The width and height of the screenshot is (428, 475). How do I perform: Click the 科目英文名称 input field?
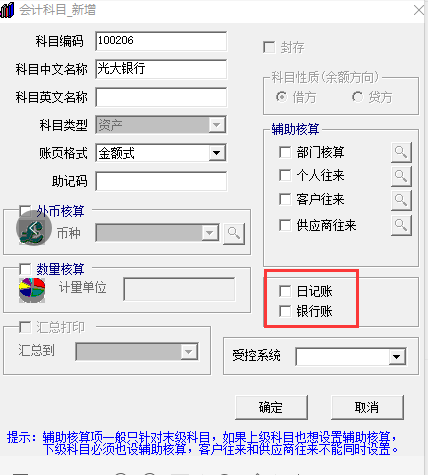[x=161, y=97]
